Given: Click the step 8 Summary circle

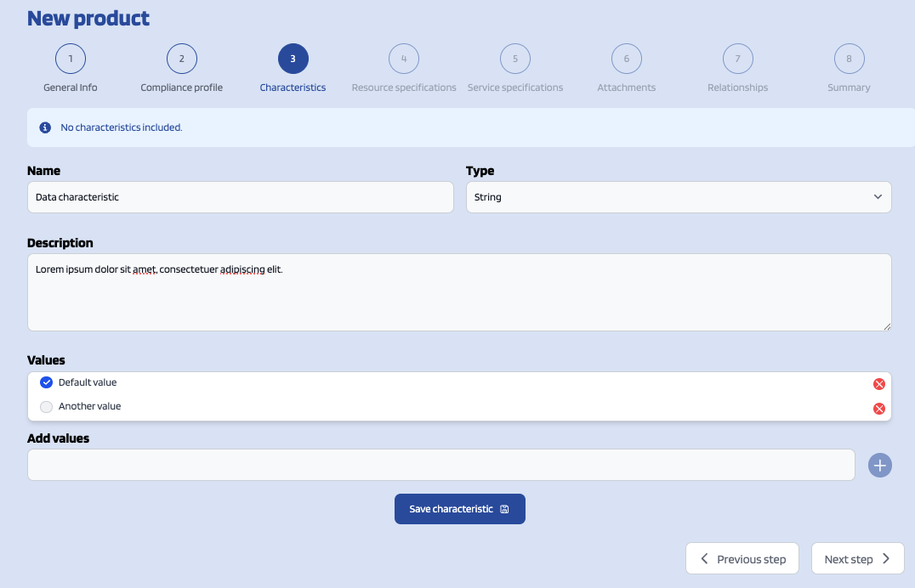Looking at the screenshot, I should [x=849, y=59].
